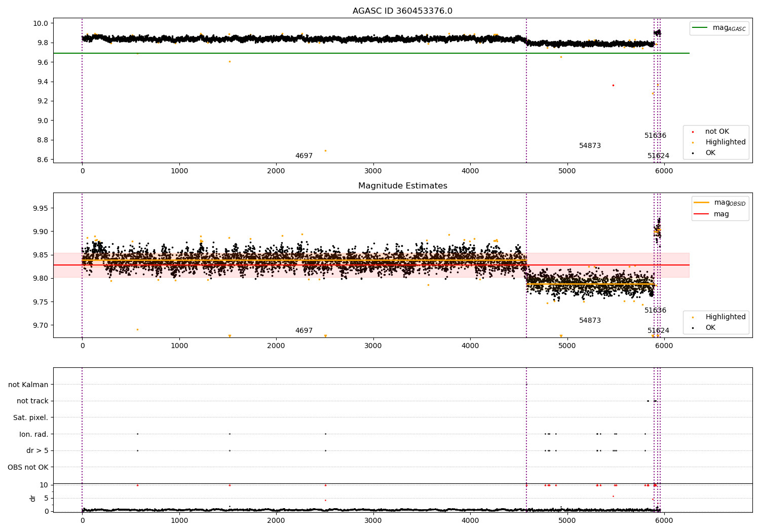Click the '8.6' y-axis tick label

(43, 160)
